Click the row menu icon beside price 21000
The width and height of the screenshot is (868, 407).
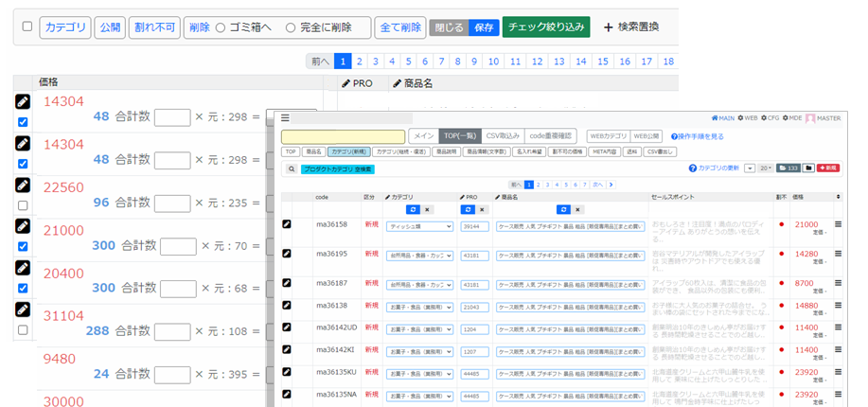click(837, 225)
